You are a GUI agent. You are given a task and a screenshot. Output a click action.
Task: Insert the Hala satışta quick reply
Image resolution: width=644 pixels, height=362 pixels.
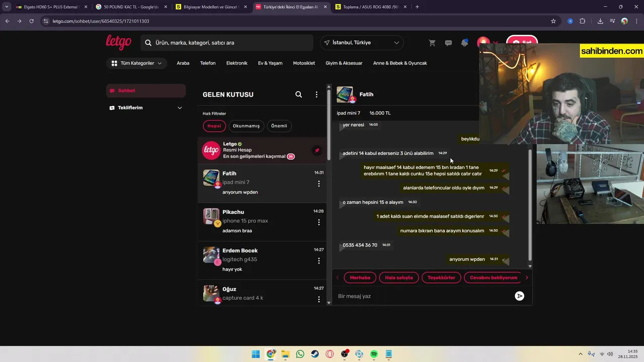point(399,278)
